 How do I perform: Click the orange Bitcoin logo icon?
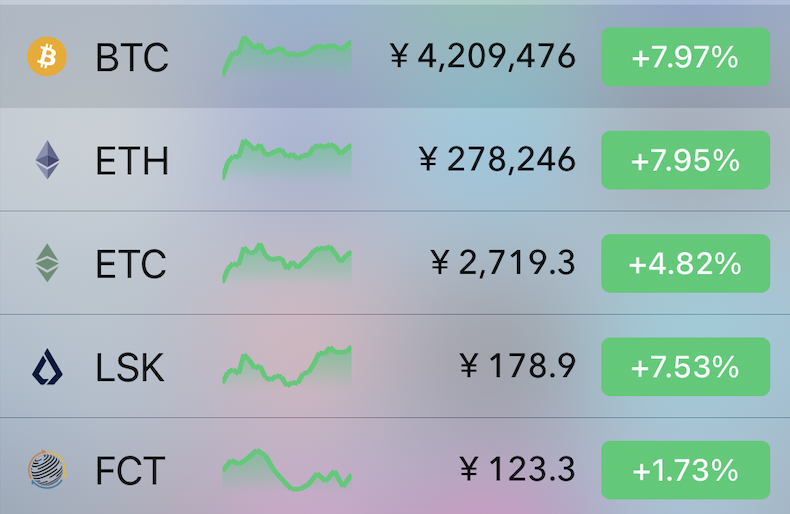47,56
